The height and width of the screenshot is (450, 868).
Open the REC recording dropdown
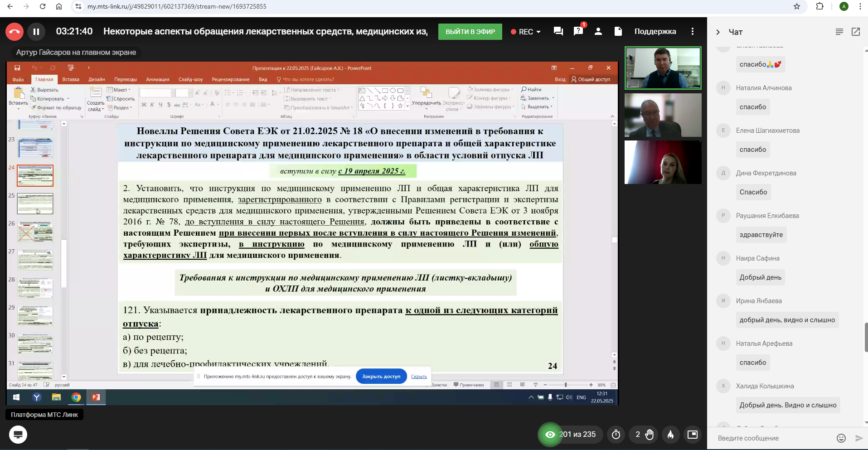click(526, 32)
